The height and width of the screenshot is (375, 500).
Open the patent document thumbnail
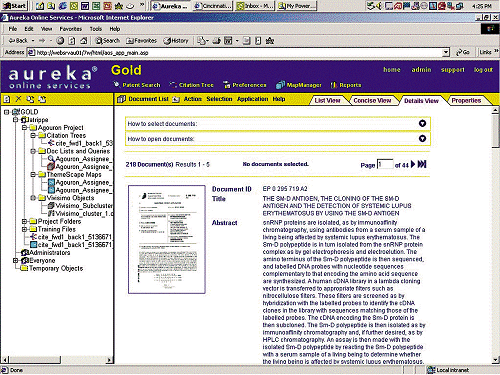[x=167, y=239]
